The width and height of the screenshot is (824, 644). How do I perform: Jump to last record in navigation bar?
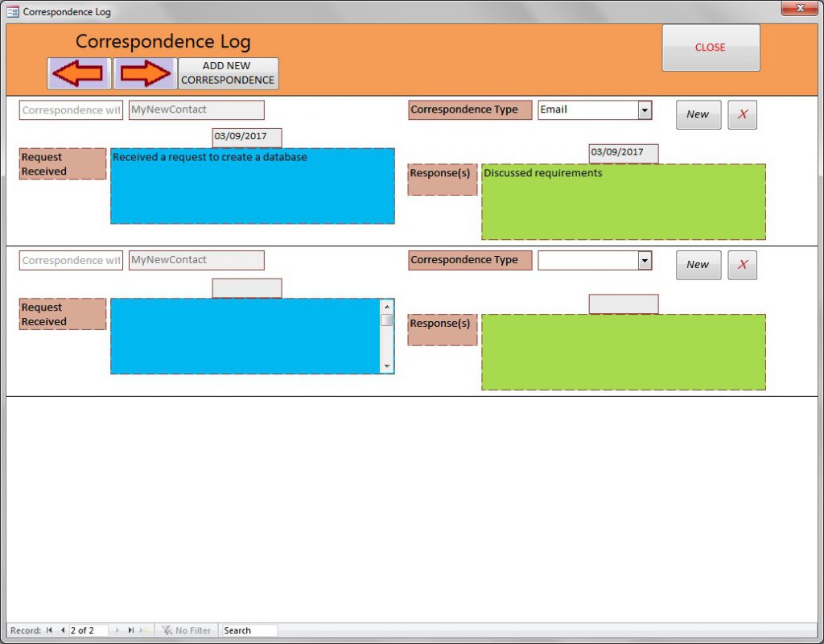click(x=130, y=630)
